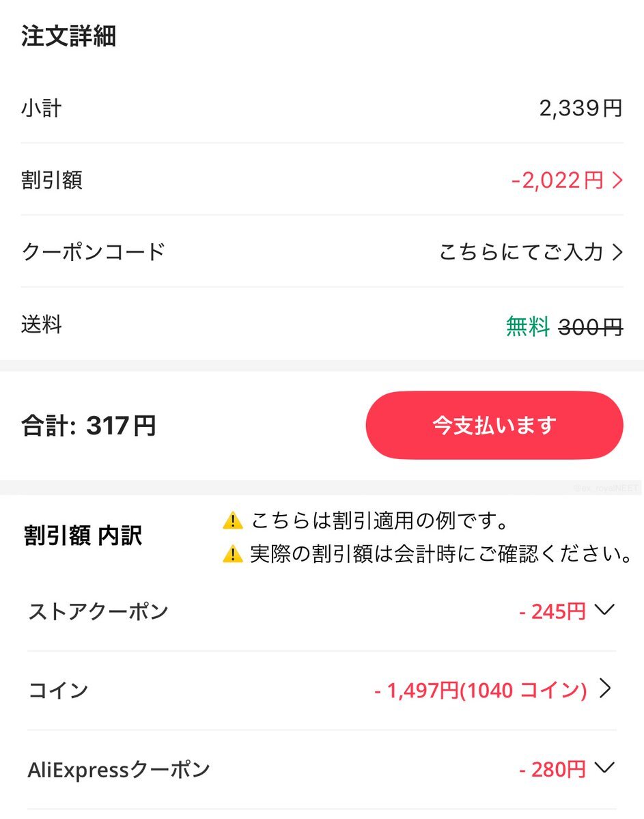The height and width of the screenshot is (819, 644).
Task: Select the コイン row label
Action: pos(58,690)
